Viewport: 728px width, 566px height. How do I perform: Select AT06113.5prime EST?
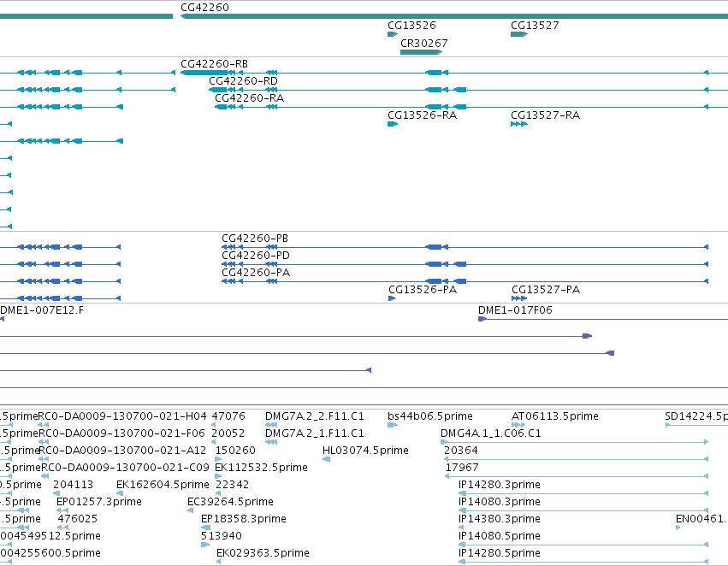(555, 416)
